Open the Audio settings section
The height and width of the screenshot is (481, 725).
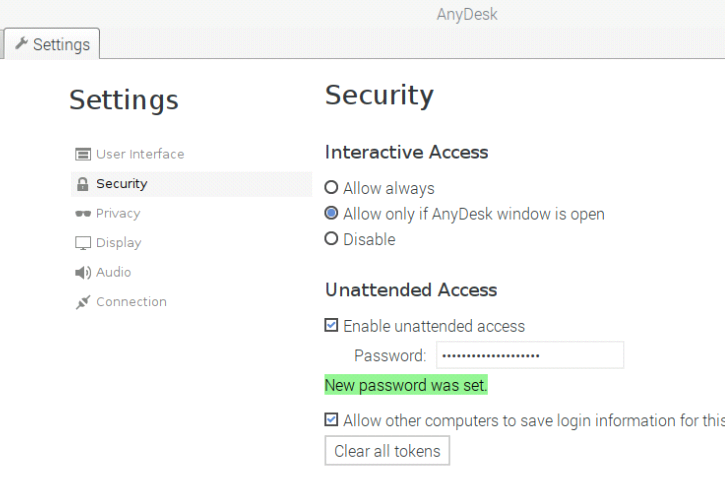(114, 272)
